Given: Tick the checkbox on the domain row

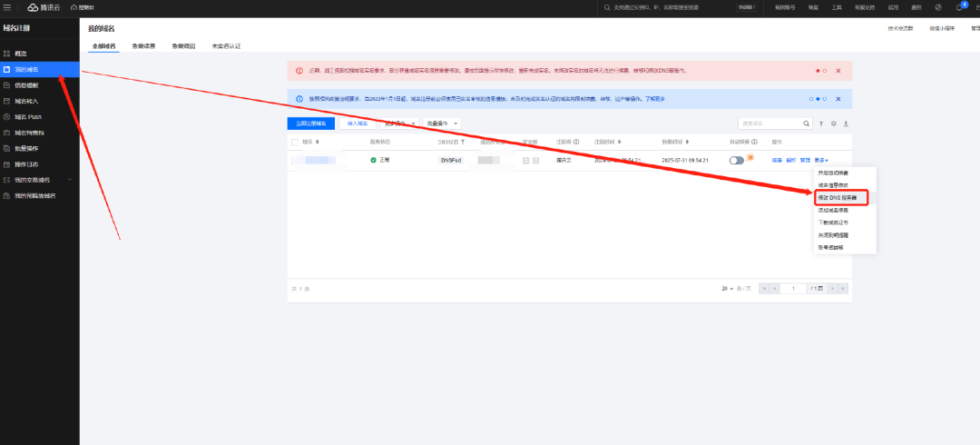Looking at the screenshot, I should tap(295, 160).
